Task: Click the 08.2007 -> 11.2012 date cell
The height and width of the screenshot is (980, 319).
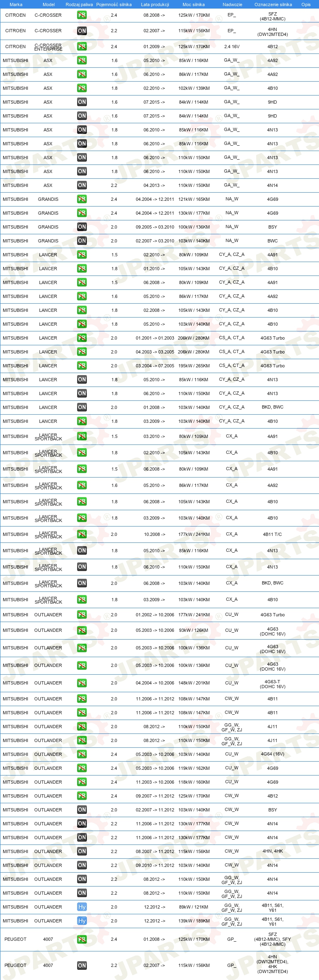Action: (x=155, y=851)
